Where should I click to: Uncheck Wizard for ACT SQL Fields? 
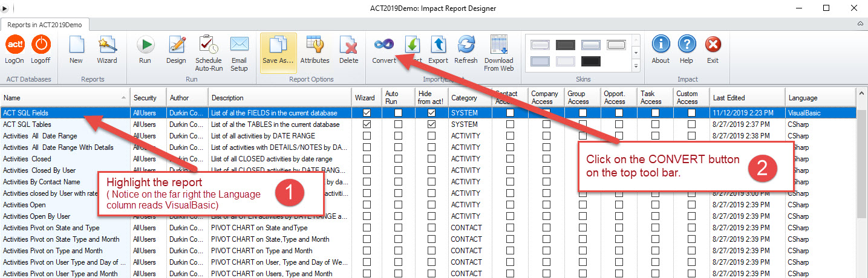[367, 113]
